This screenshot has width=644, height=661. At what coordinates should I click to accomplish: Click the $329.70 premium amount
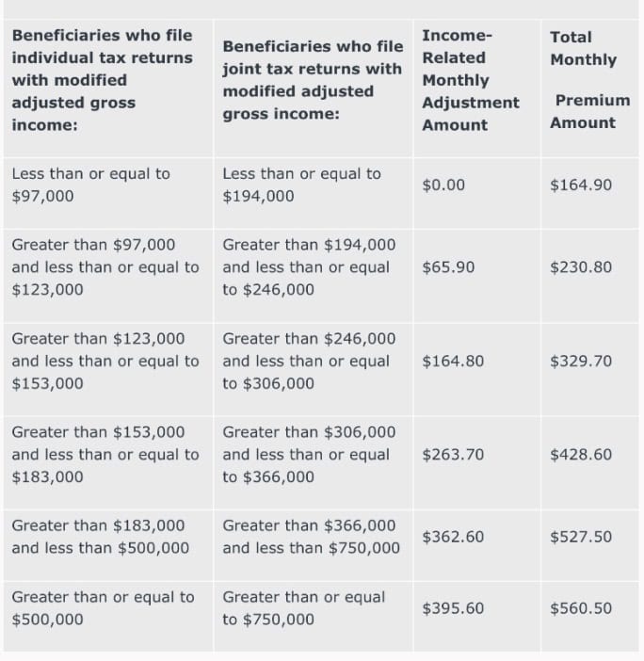581,361
